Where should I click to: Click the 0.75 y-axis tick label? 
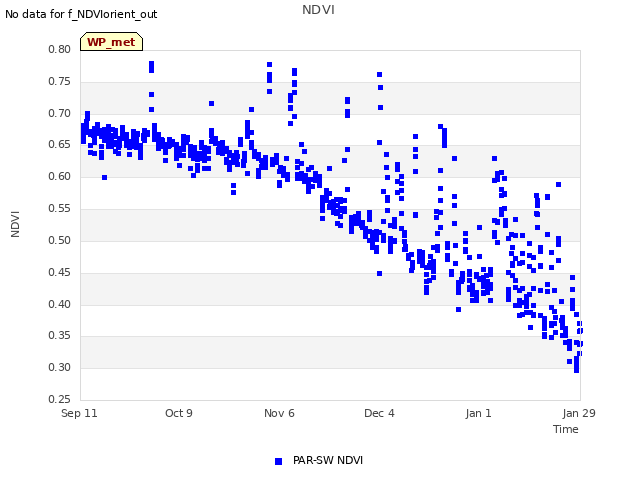tap(59, 81)
